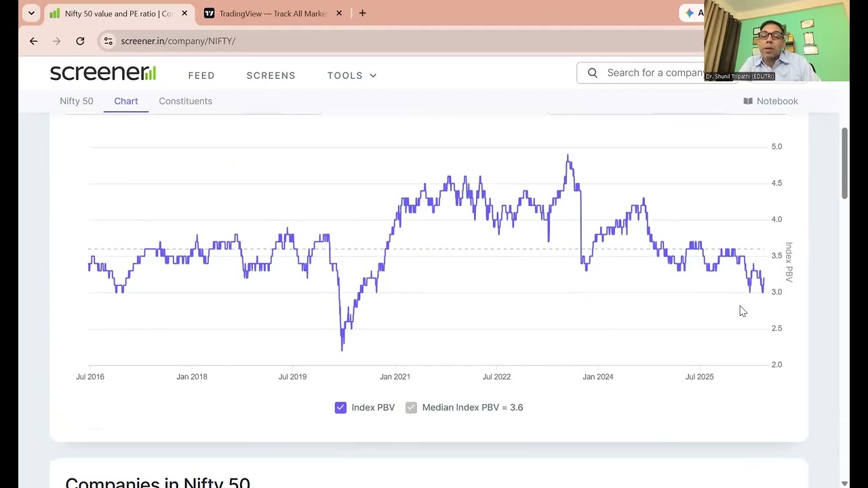The width and height of the screenshot is (868, 488).
Task: Click the Jan 2021 x-axis label
Action: tap(395, 376)
